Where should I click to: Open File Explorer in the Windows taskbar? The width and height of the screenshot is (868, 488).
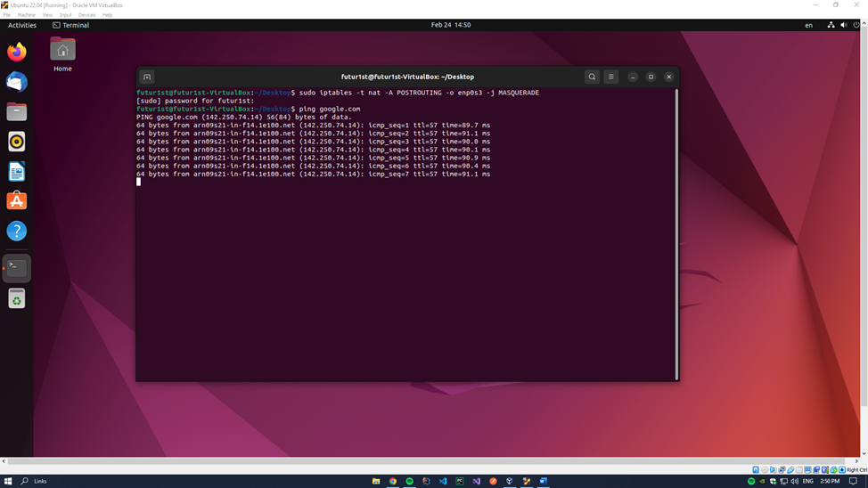click(376, 482)
